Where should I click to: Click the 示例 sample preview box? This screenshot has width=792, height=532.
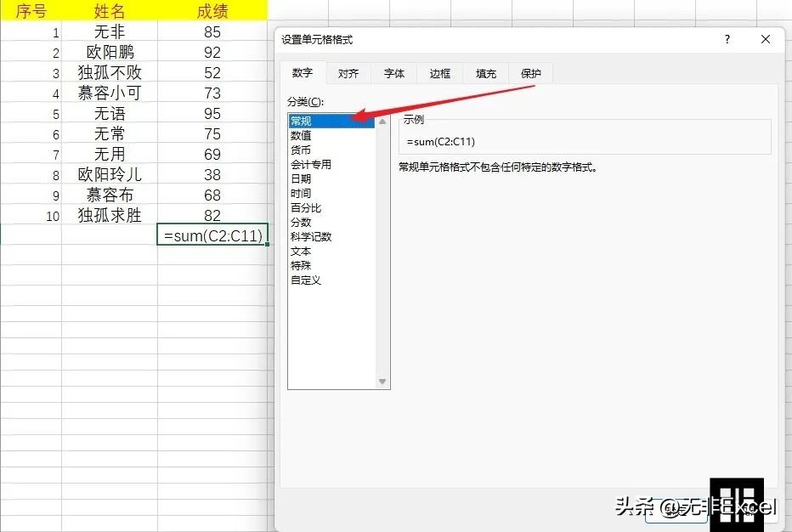(586, 137)
